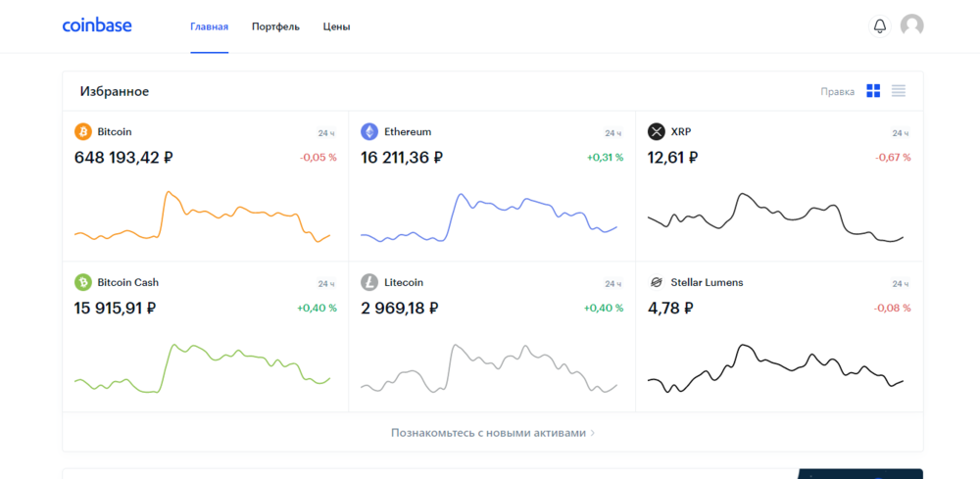Click the green Bitcoin Cash price chart
Viewport: 980px width, 479px height.
point(202,368)
